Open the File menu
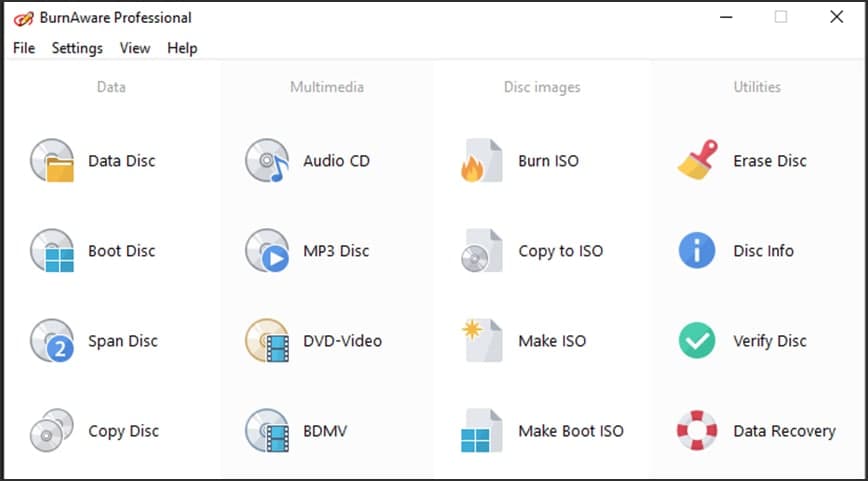868x481 pixels. point(24,48)
